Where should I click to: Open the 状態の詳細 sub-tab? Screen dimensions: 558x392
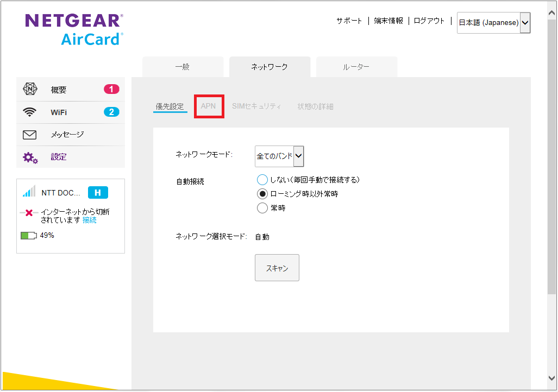(x=315, y=106)
